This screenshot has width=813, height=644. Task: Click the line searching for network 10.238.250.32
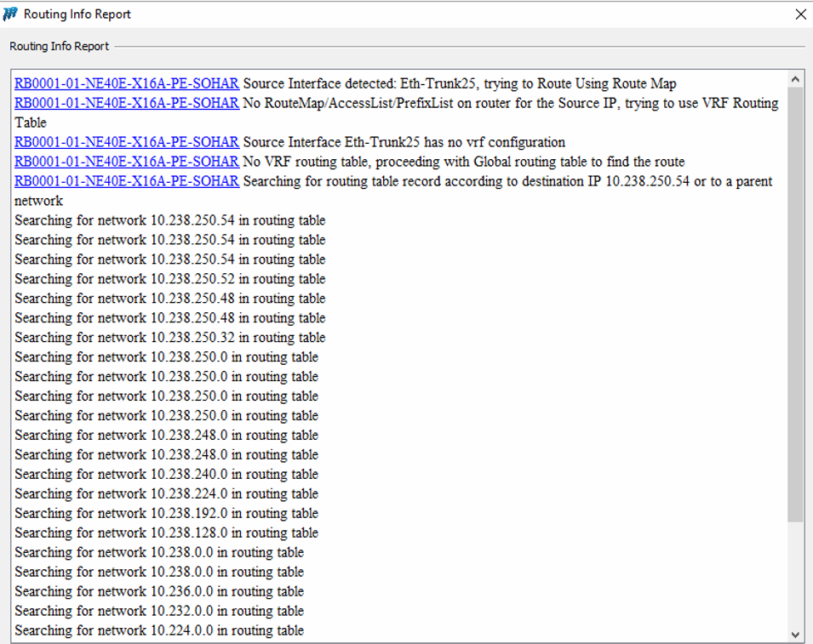click(170, 338)
